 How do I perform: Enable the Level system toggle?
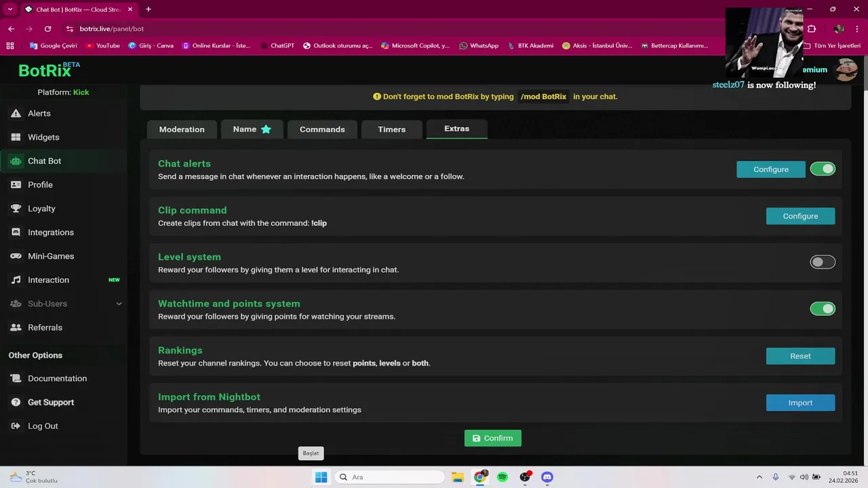pyautogui.click(x=823, y=262)
